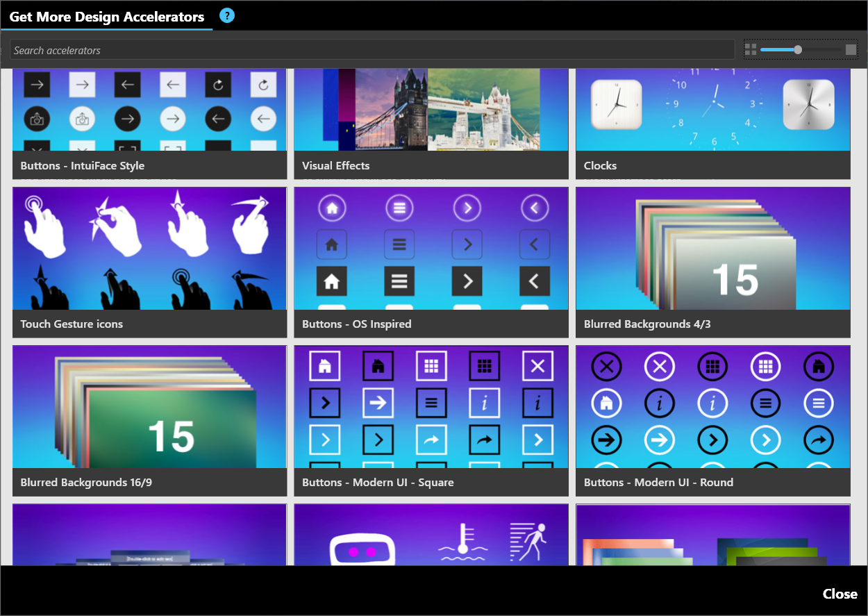
Task: Click the Blurred Backgrounds 16/9 label
Action: pos(86,482)
